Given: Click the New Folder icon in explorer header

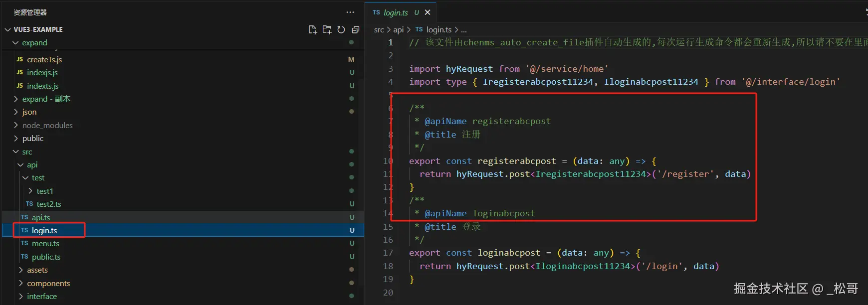Looking at the screenshot, I should point(327,30).
